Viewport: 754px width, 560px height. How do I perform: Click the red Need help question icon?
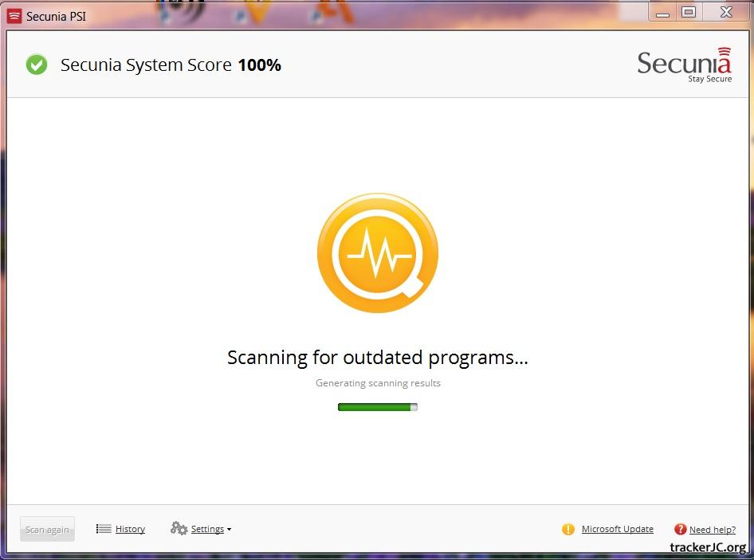pyautogui.click(x=680, y=529)
